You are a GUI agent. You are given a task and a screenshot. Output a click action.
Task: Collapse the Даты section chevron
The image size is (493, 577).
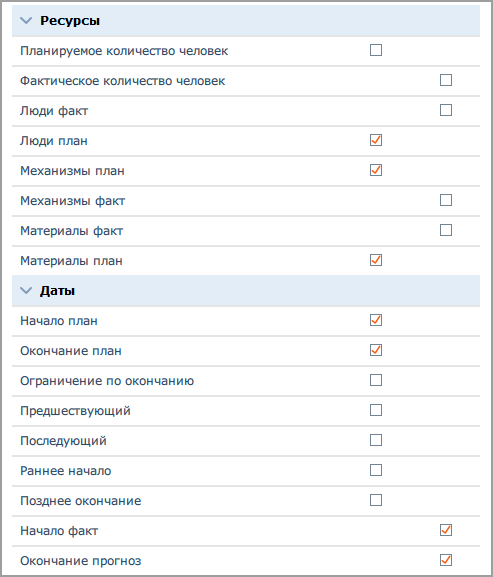26,291
